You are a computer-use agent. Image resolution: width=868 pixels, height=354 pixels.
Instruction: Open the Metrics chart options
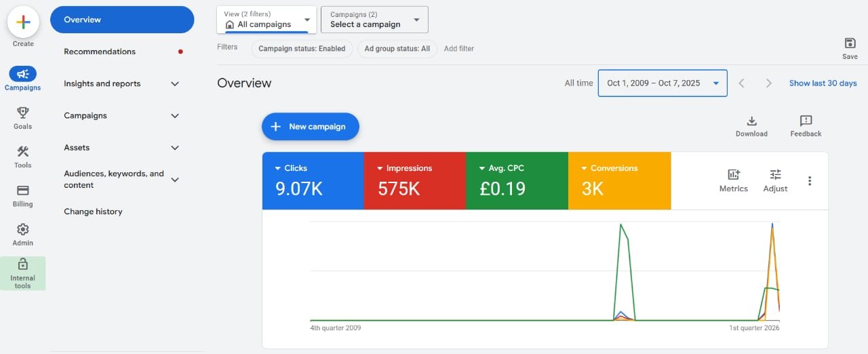coord(733,175)
